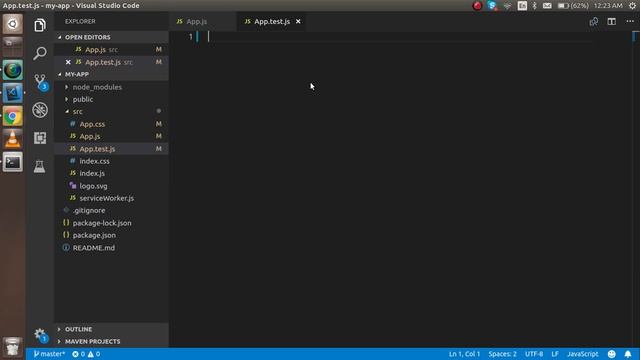640x360 pixels.
Task: Open Terminal from the Ubuntu dock
Action: click(x=13, y=162)
